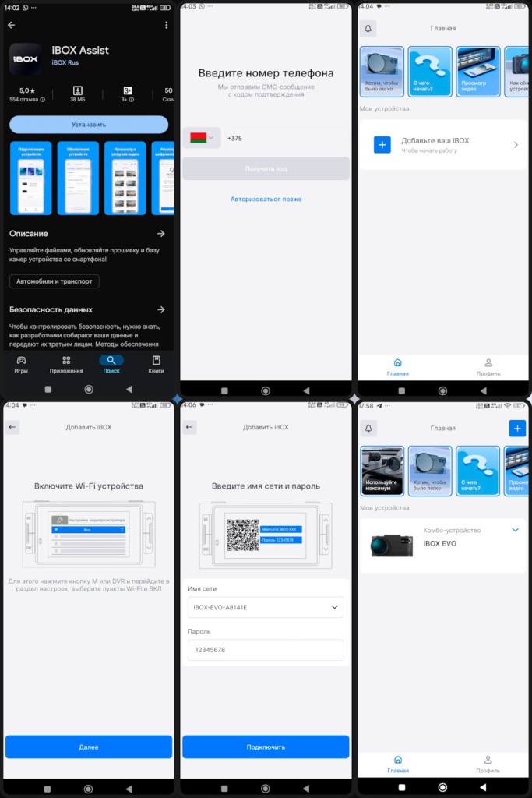532x798 pixels.
Task: Tap Android home circle on iBOX EVO home screen
Action: (442, 787)
